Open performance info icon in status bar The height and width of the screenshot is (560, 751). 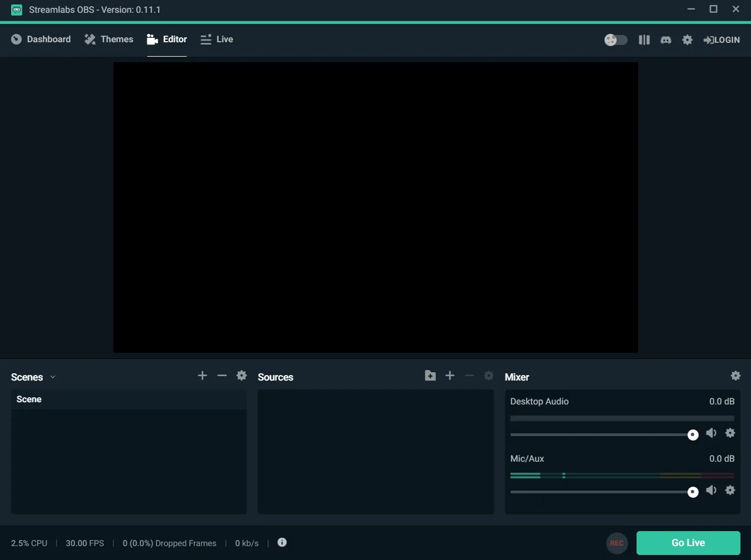(282, 542)
